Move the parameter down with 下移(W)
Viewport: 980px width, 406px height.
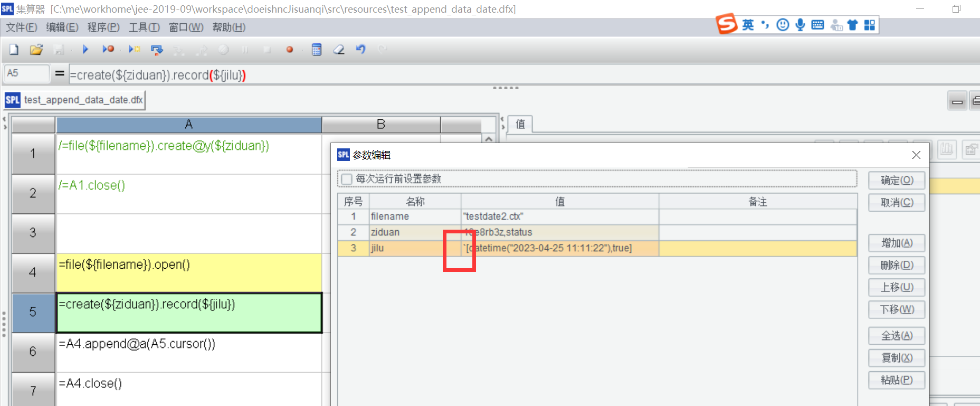click(897, 309)
